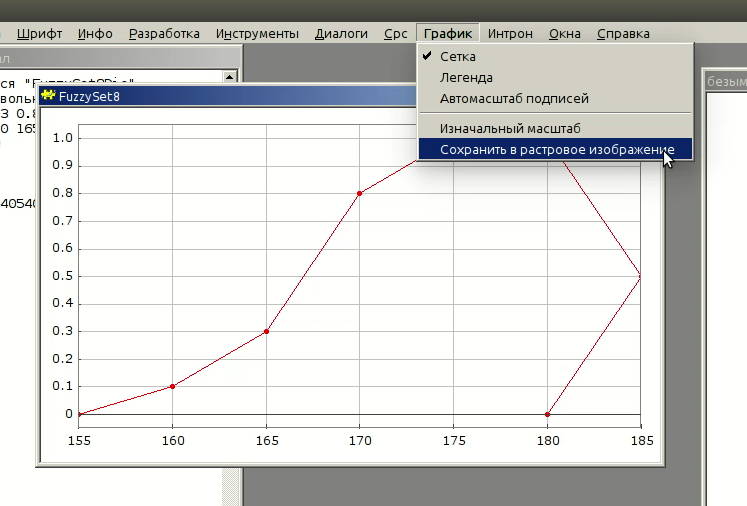Open the Окна menu
This screenshot has height=506, width=747.
(x=565, y=34)
